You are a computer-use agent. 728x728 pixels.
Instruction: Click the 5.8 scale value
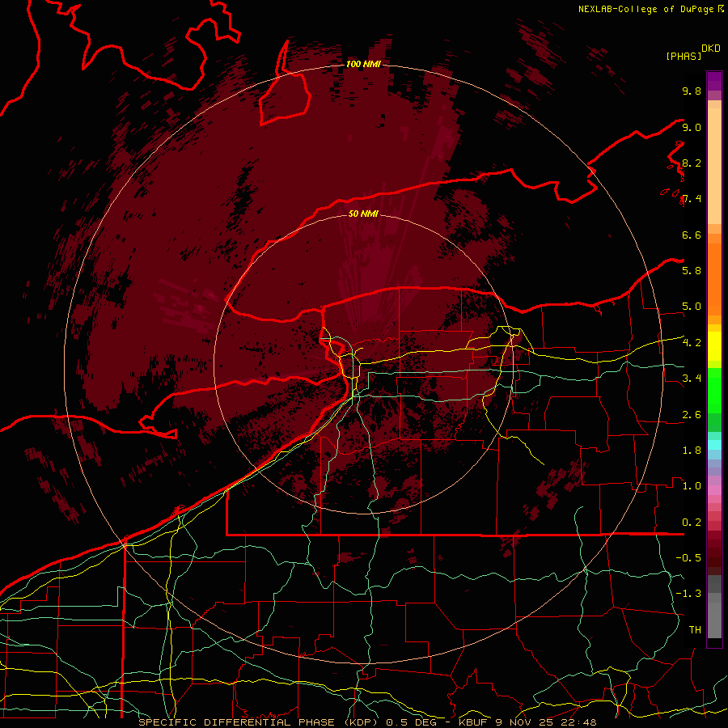[692, 271]
